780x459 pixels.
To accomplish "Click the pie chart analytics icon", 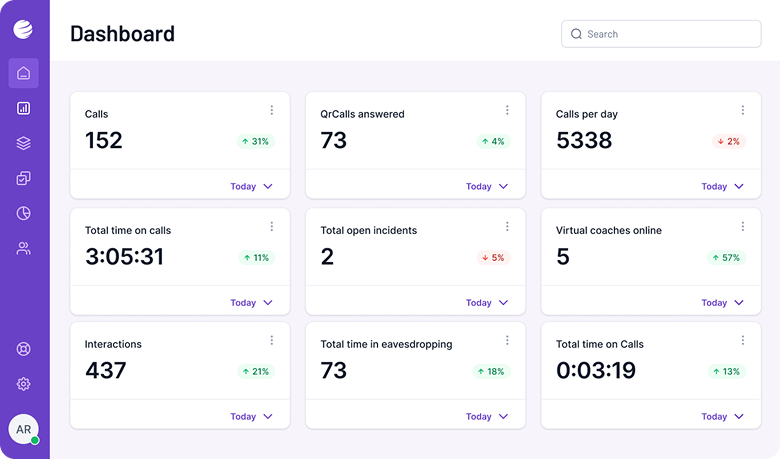I will coord(23,213).
